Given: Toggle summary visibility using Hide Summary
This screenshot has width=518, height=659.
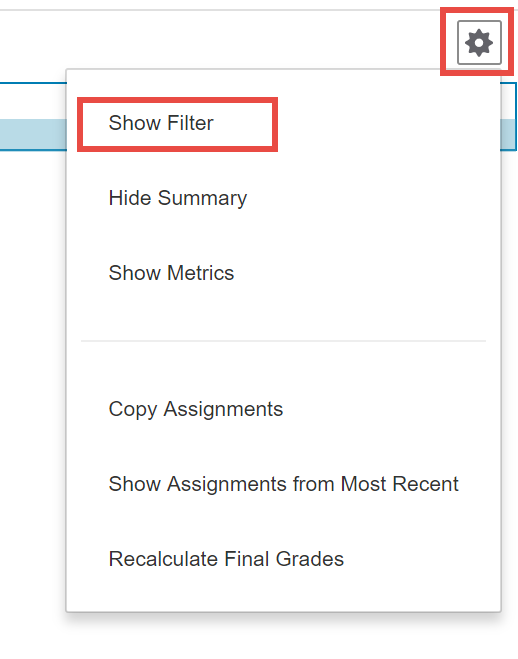Looking at the screenshot, I should click(178, 198).
